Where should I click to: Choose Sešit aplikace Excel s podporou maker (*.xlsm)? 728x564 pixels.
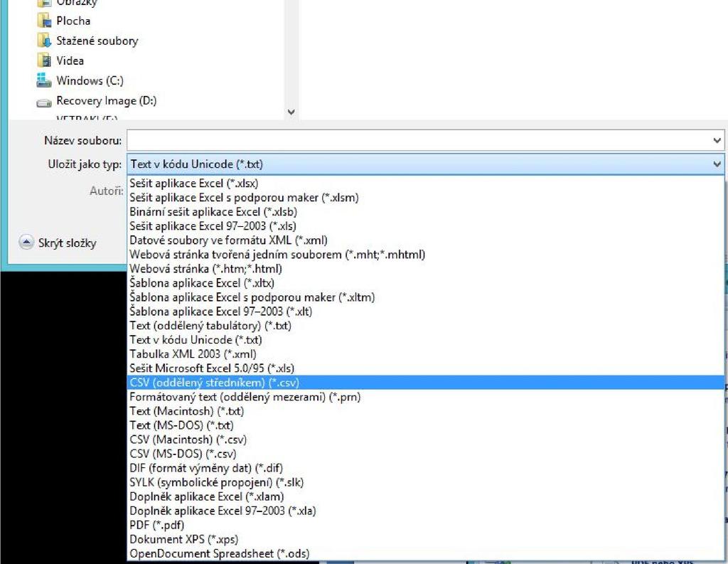pos(425,198)
